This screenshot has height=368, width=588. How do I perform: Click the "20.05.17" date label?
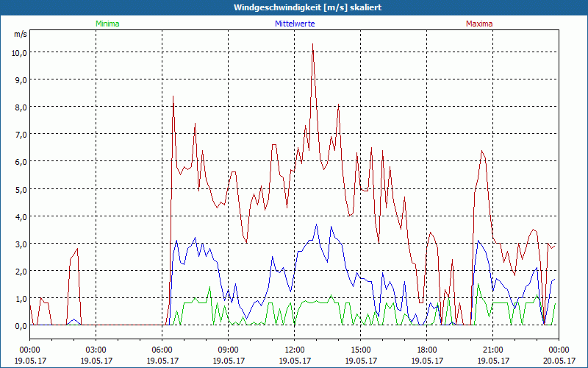coord(559,361)
